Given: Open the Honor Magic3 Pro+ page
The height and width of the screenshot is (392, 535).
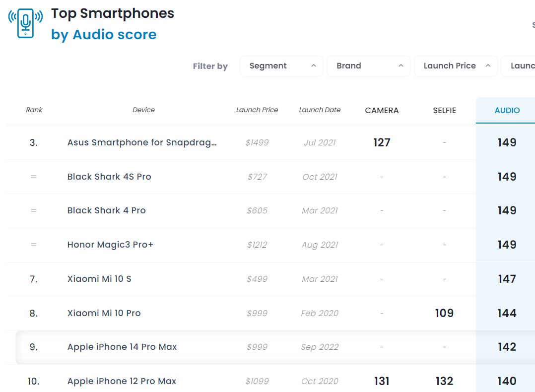Looking at the screenshot, I should (x=110, y=245).
